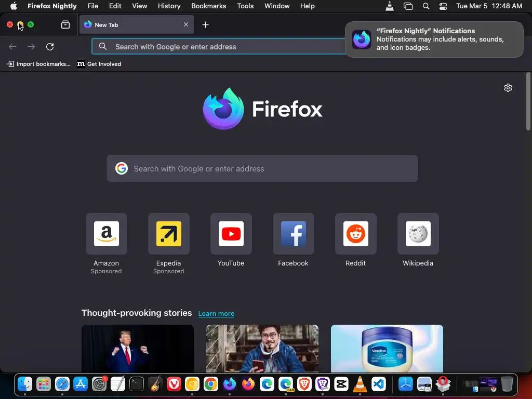Open the Facebook shortcut tile

pyautogui.click(x=294, y=234)
